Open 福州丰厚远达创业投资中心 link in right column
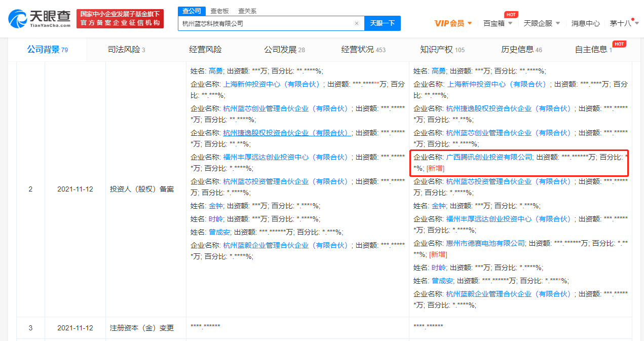Screen dimensions: 644x341 click(510, 219)
